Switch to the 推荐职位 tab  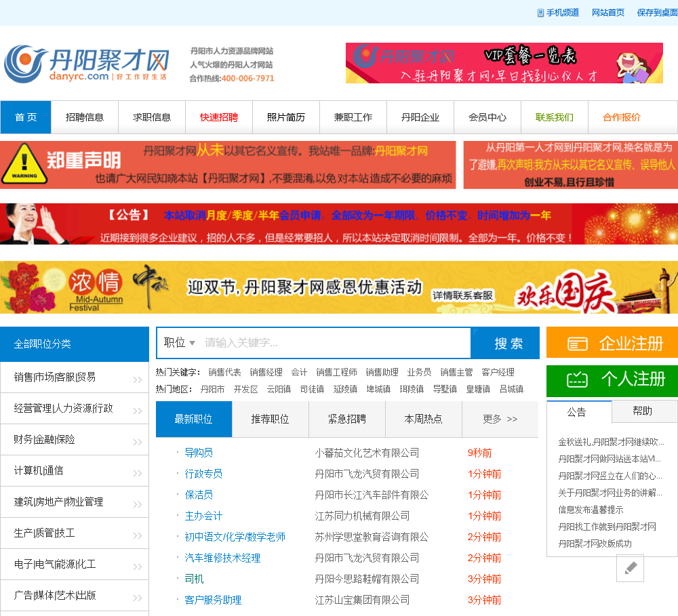pos(271,419)
